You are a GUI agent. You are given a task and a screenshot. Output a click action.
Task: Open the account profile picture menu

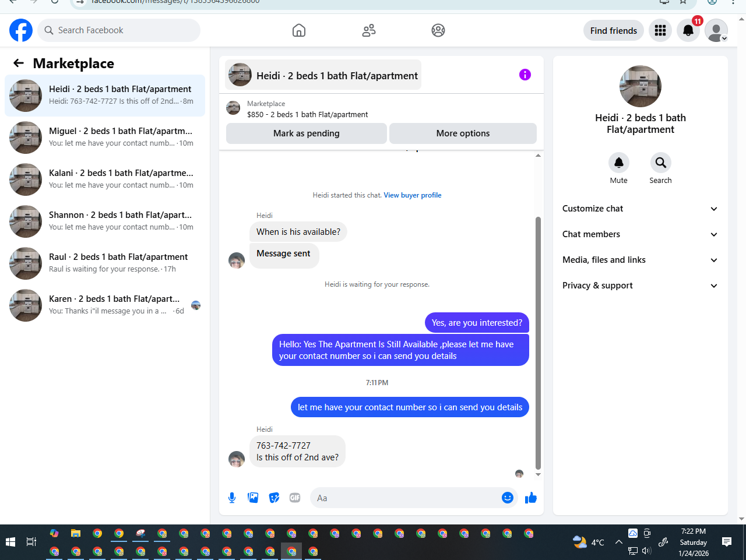pyautogui.click(x=716, y=30)
